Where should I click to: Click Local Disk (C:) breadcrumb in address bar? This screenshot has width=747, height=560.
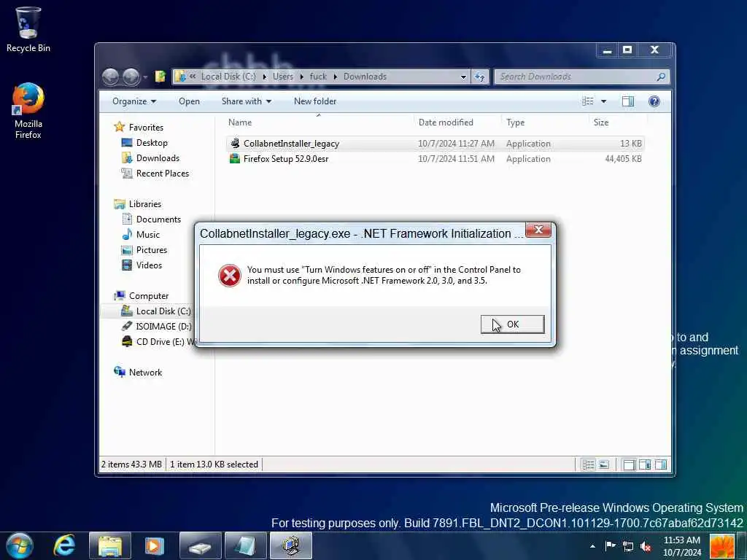(228, 77)
